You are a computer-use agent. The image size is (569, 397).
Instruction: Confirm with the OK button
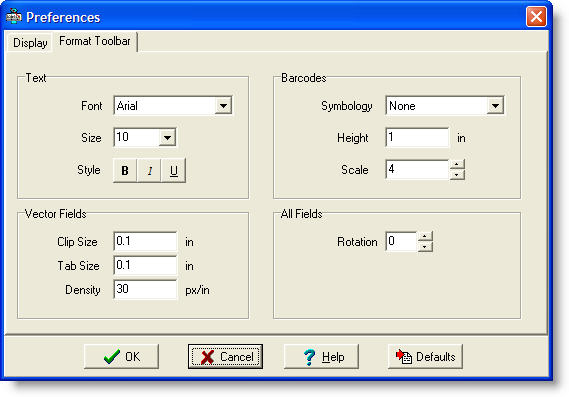coord(121,357)
